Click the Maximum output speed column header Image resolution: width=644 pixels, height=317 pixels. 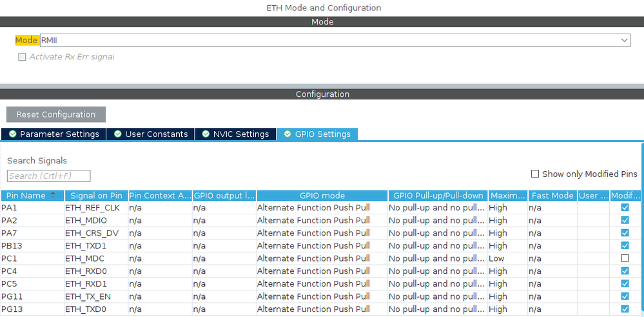tap(507, 196)
